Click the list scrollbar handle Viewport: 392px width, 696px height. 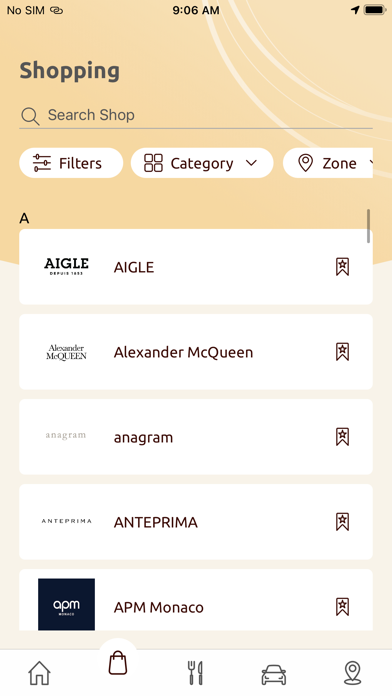pos(368,226)
